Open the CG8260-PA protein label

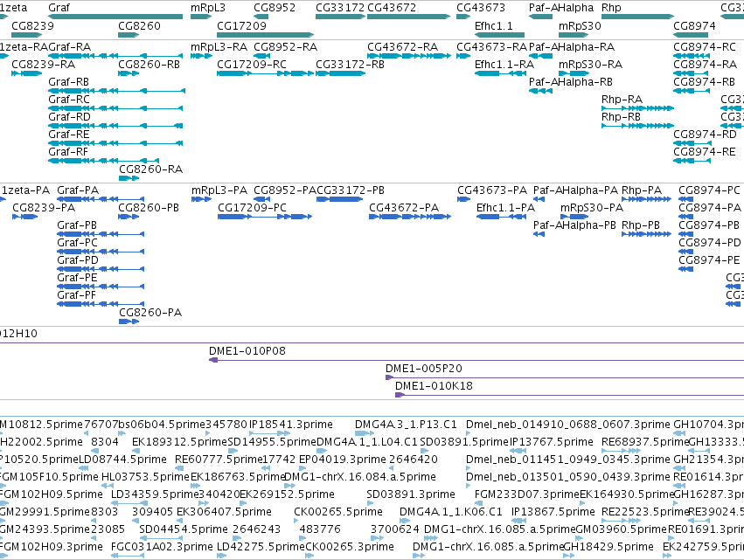(150, 313)
